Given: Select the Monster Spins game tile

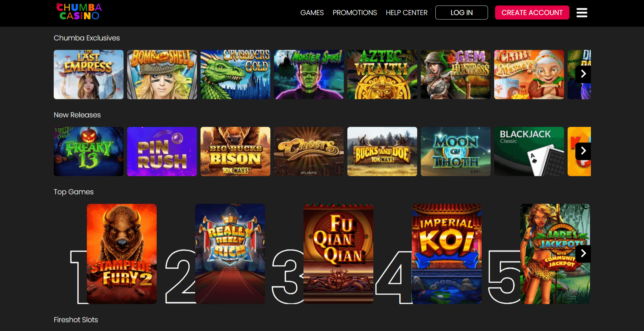Looking at the screenshot, I should tap(309, 75).
